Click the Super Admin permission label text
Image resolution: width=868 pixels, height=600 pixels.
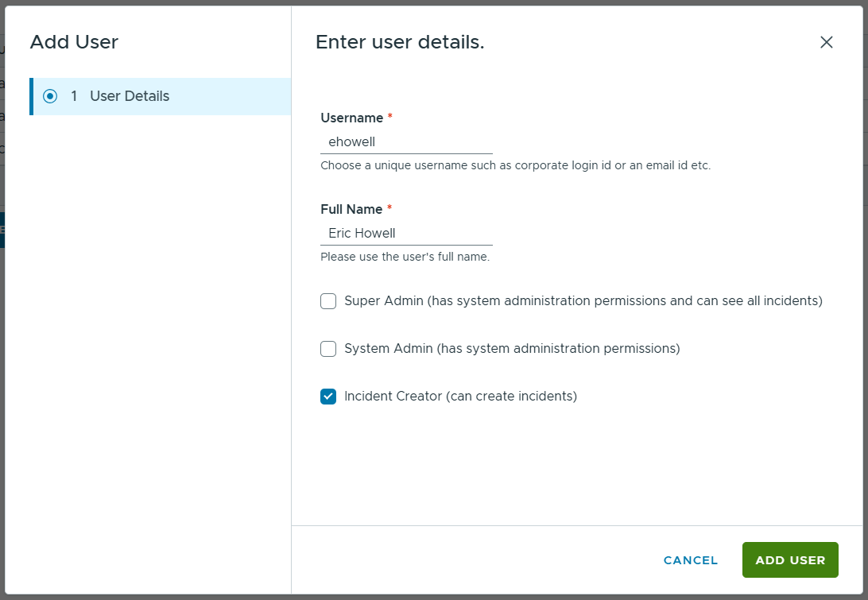point(583,301)
